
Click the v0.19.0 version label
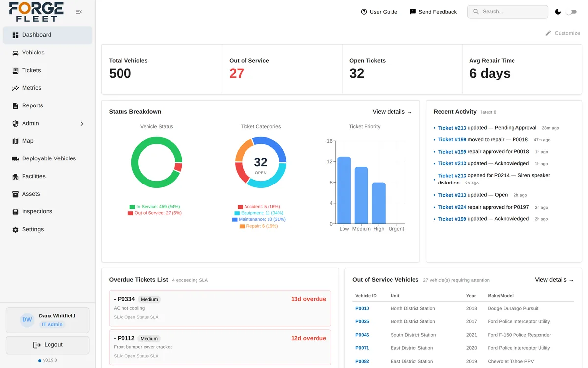48,360
